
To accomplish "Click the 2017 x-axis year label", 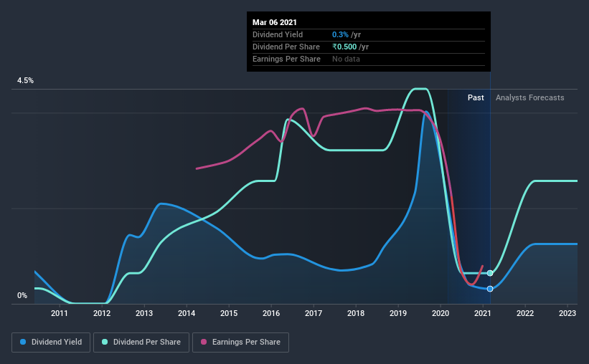I will pyautogui.click(x=314, y=313).
